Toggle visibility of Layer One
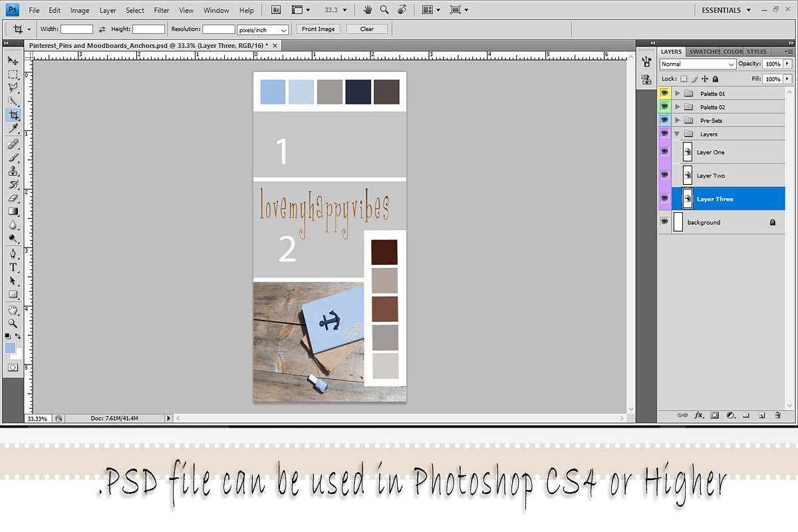 664,152
